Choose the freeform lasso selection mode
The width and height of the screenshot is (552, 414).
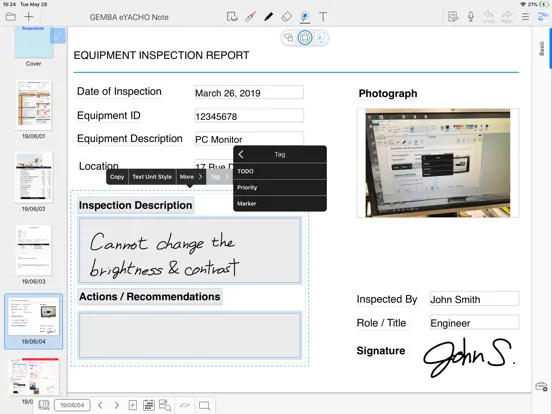(288, 37)
